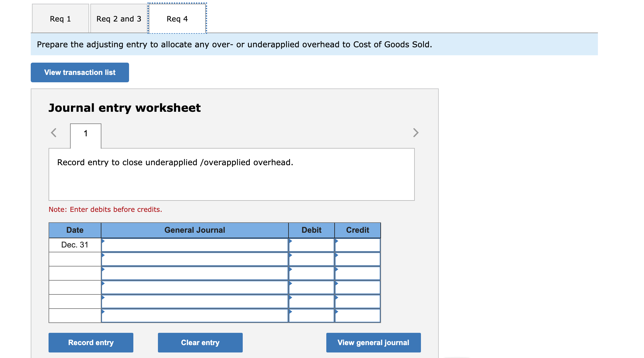Screen dimensions: 644x358
Task: Click the Credit field of the third row
Action: 357,273
